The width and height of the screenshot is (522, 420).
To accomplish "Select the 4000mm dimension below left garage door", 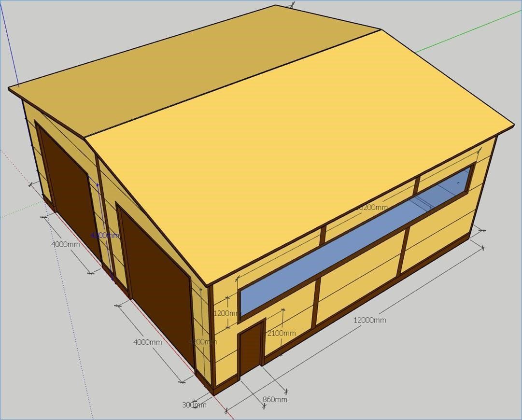I will [x=65, y=244].
